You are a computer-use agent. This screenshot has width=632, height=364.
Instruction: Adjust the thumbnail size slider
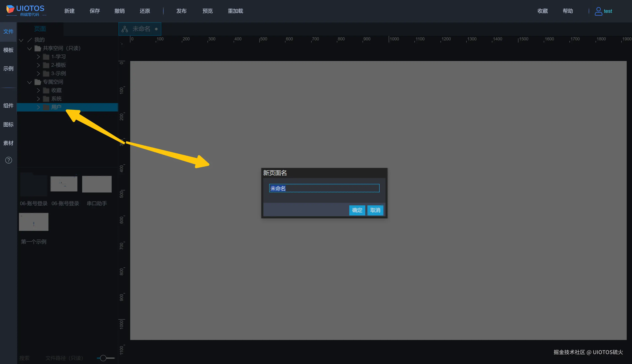(x=103, y=358)
